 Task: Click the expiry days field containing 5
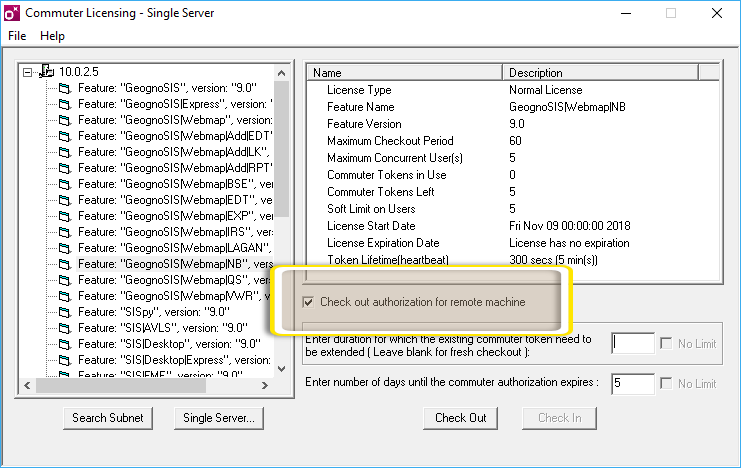(x=633, y=383)
